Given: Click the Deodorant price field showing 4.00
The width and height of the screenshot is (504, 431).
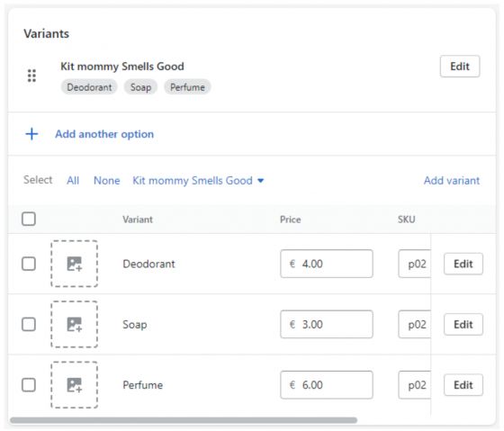Looking at the screenshot, I should point(327,264).
